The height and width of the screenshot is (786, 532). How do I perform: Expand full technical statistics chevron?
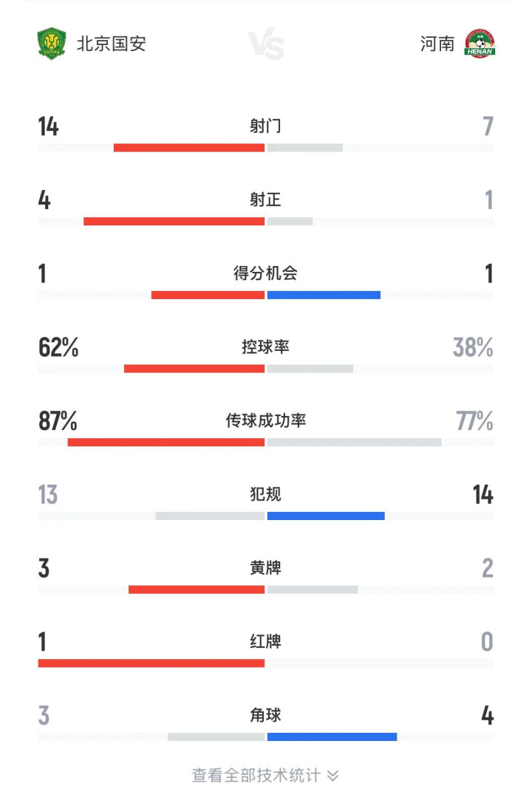pos(332,775)
